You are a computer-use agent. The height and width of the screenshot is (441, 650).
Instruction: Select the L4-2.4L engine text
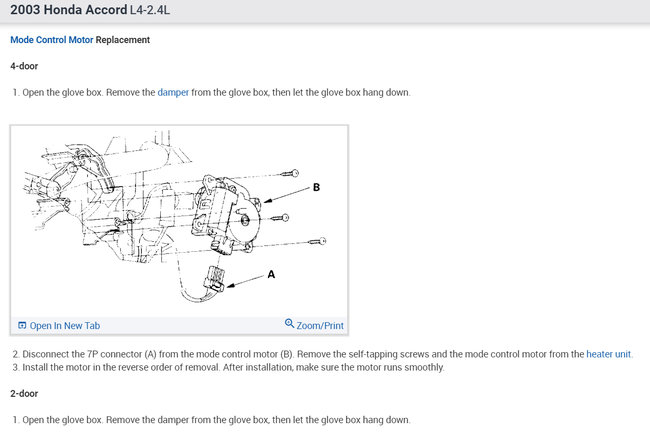(150, 10)
